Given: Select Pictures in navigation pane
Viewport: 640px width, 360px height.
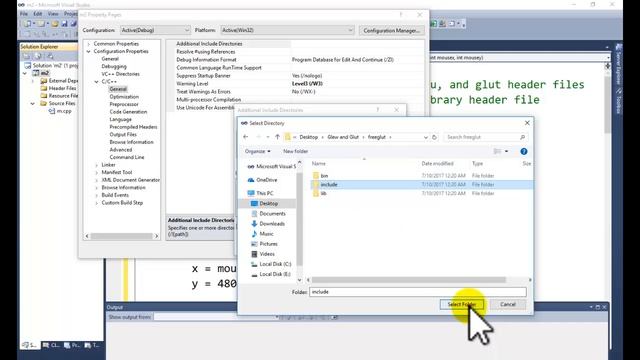Looking at the screenshot, I should (x=268, y=244).
